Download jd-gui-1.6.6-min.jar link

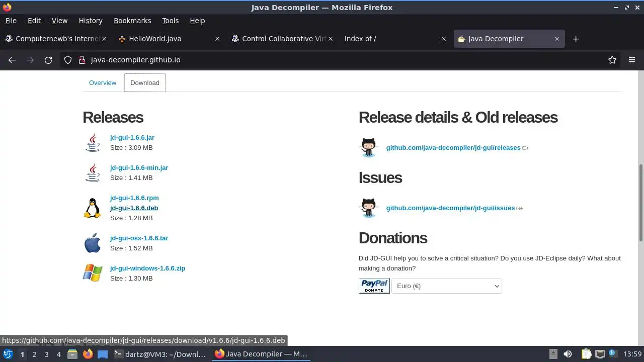[x=139, y=167]
